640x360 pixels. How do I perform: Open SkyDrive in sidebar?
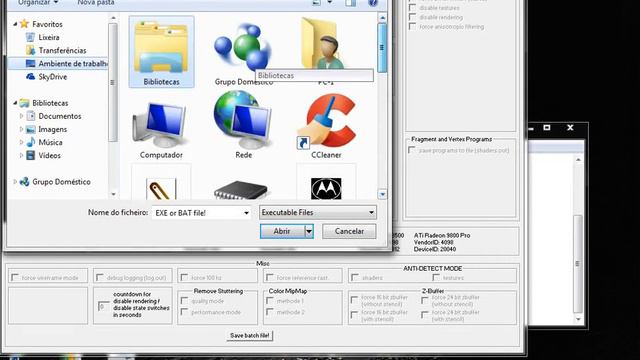point(52,77)
